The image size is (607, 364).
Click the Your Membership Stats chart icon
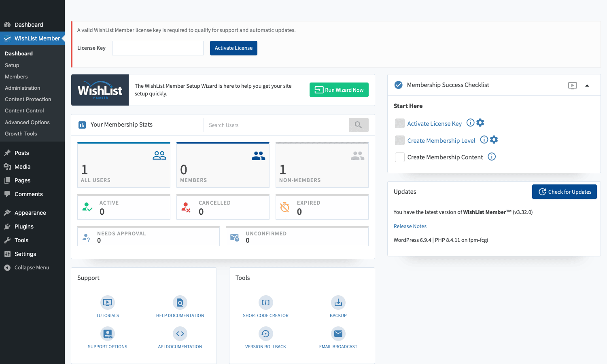(x=82, y=125)
